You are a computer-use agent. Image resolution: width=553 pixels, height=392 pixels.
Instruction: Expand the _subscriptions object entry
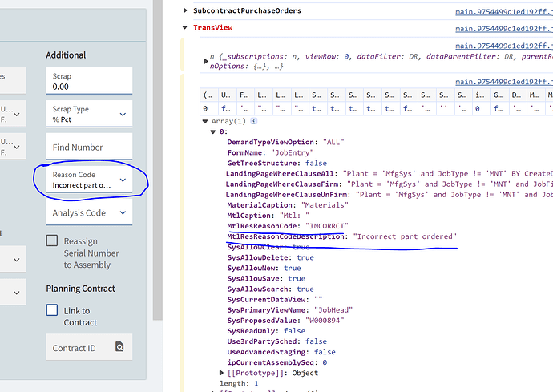[x=204, y=60]
